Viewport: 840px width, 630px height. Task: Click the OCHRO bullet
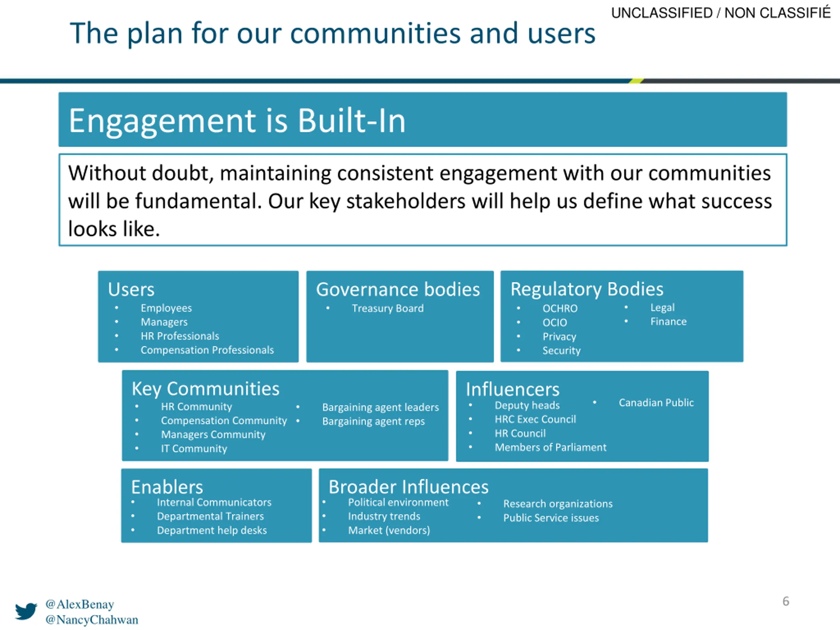click(560, 308)
